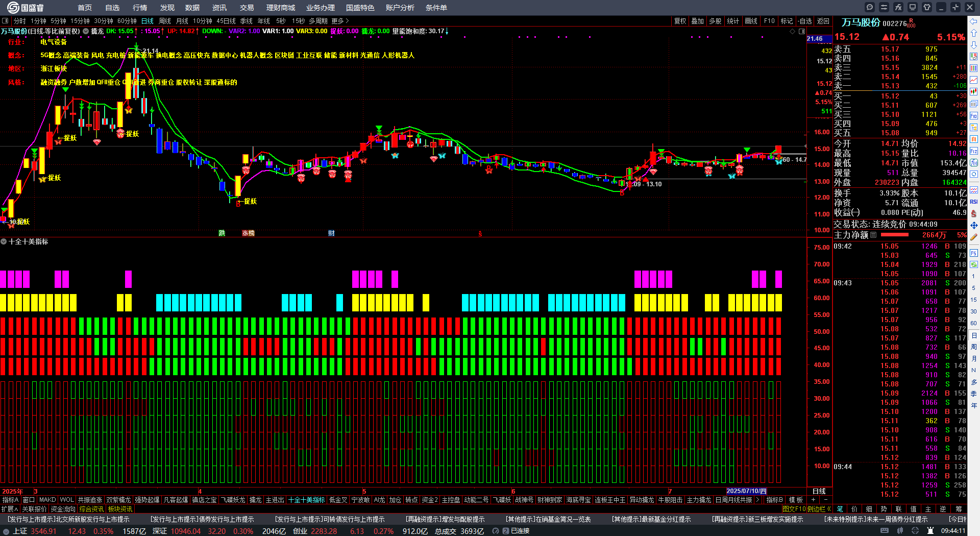
Task: Select the 周 weekly period in sidebar
Action: point(974,347)
